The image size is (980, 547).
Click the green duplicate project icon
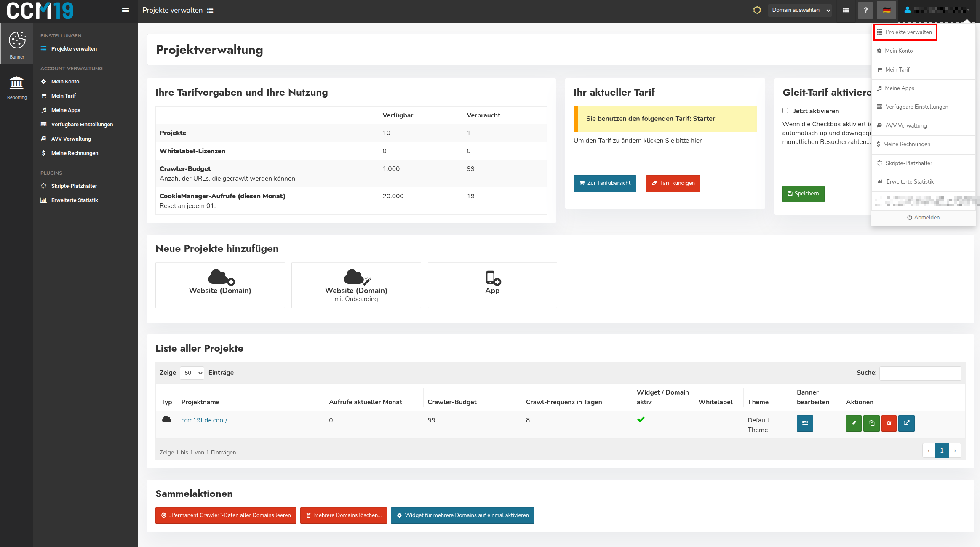point(871,423)
